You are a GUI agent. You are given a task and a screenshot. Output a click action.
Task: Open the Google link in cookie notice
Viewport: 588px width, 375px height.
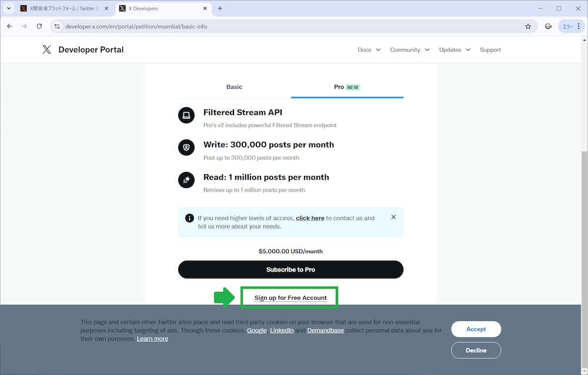[256, 330]
